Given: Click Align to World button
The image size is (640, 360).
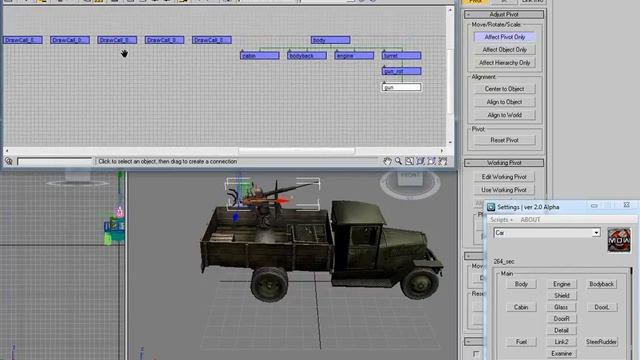Looking at the screenshot, I should point(505,115).
